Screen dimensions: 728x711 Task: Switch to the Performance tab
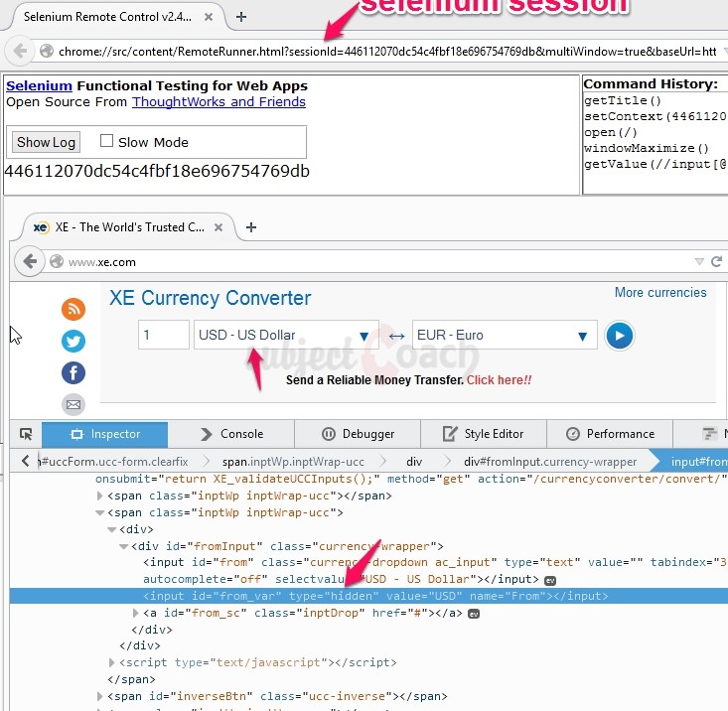coord(610,434)
